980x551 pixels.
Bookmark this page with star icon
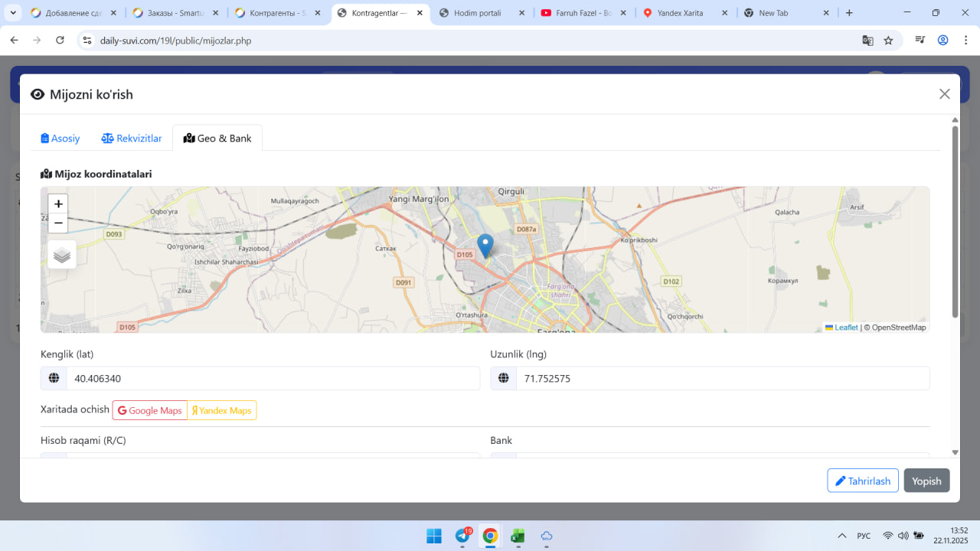coord(888,41)
